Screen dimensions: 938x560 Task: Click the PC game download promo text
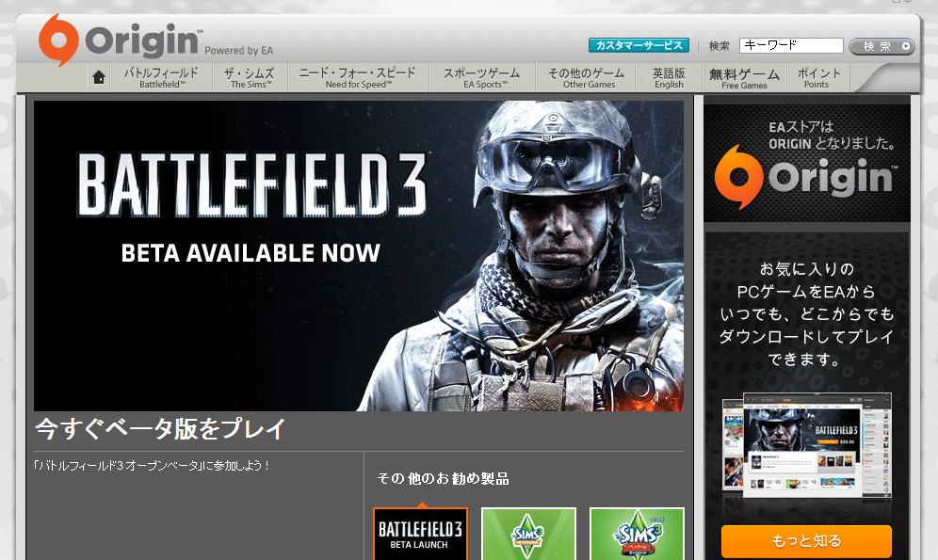(806, 313)
